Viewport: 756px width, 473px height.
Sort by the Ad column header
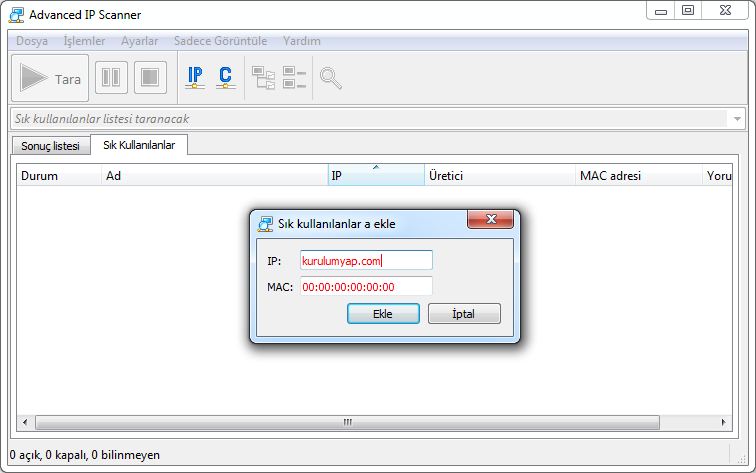215,176
